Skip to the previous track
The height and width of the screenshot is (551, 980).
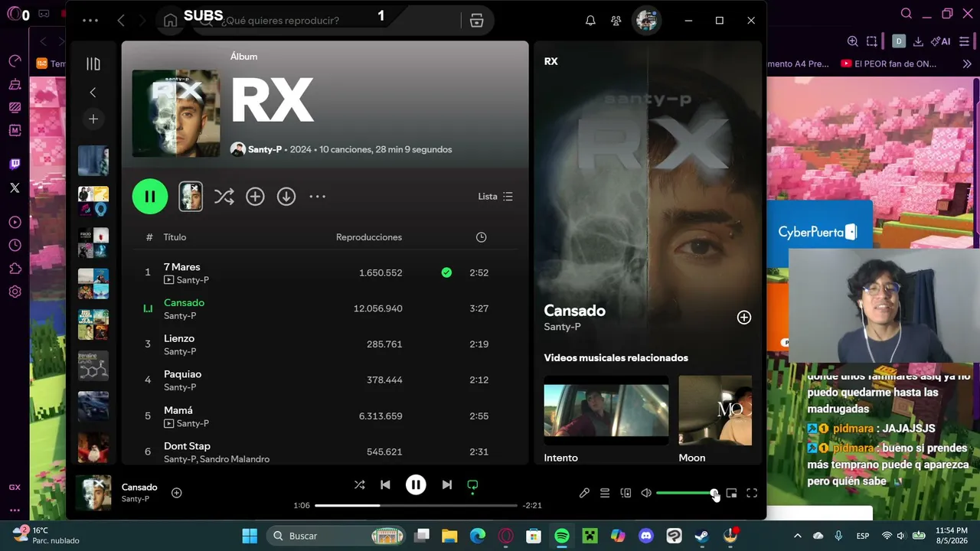click(385, 484)
